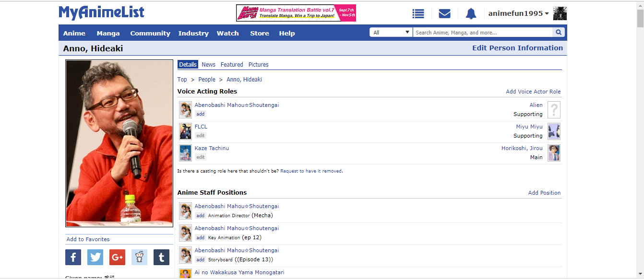This screenshot has height=280, width=644.
Task: Switch to the Featured tab
Action: click(232, 64)
